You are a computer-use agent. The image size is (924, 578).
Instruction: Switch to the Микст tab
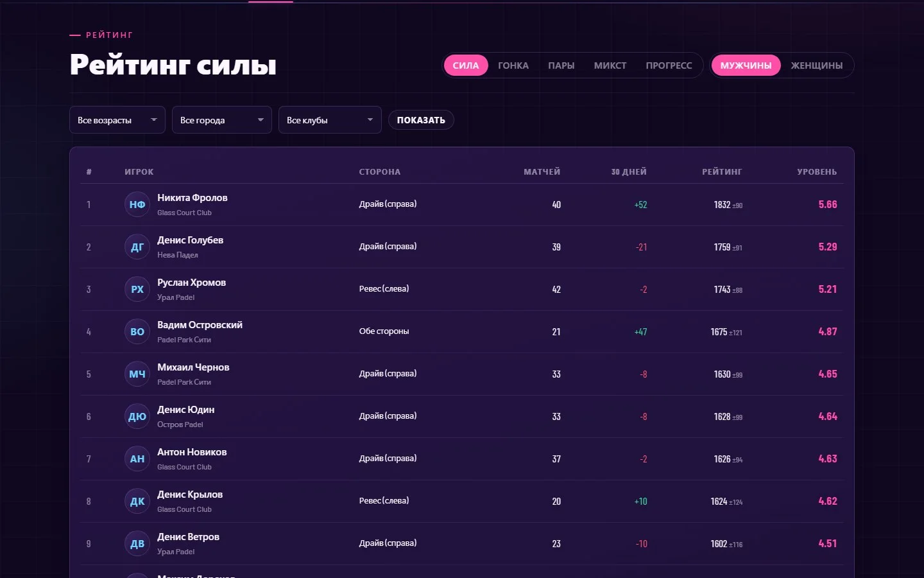point(610,66)
